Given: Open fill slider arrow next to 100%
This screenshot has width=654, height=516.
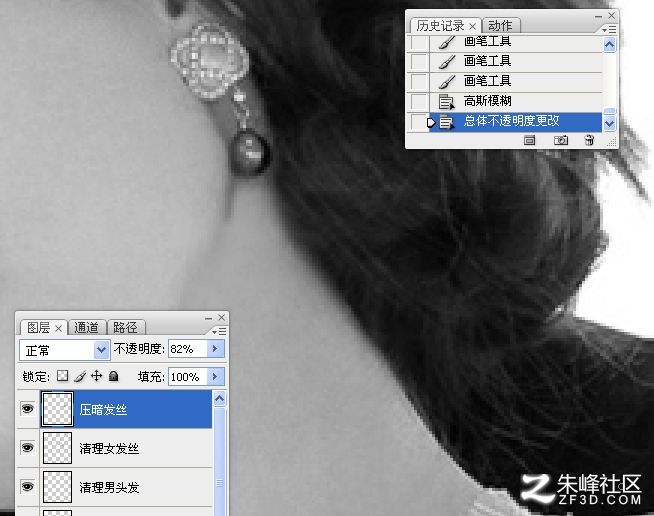Looking at the screenshot, I should 215,376.
